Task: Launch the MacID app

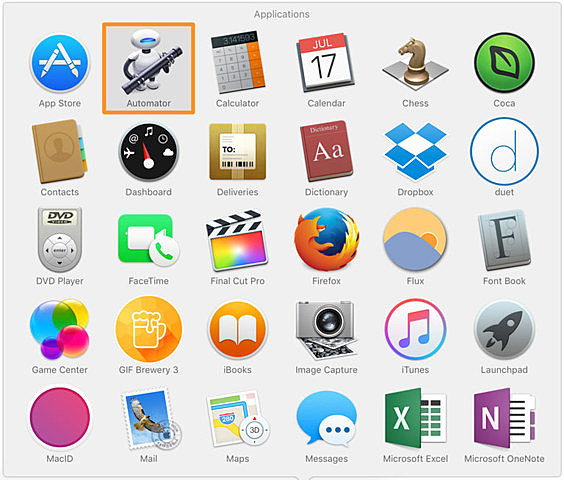Action: tap(60, 417)
